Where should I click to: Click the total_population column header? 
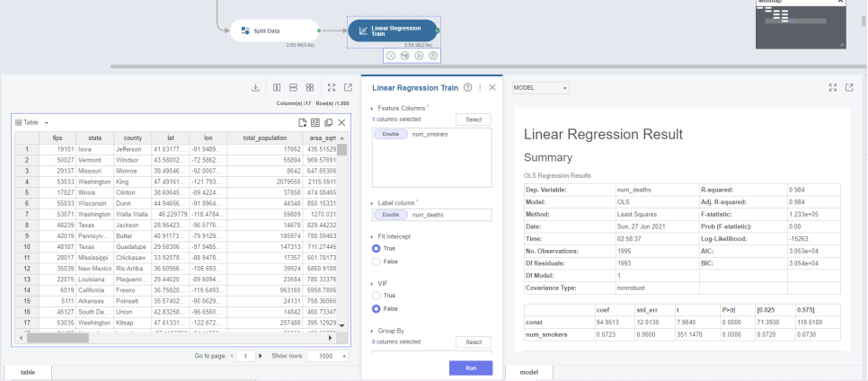[264, 137]
